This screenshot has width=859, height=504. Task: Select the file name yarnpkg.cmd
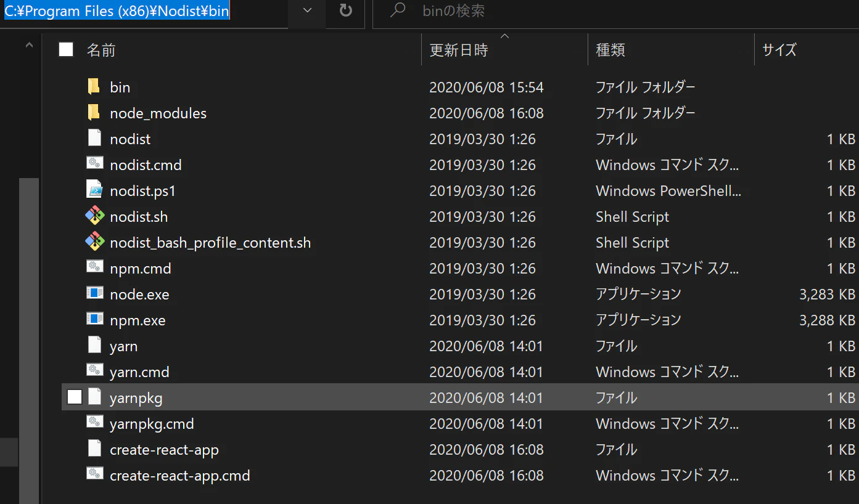coord(152,424)
